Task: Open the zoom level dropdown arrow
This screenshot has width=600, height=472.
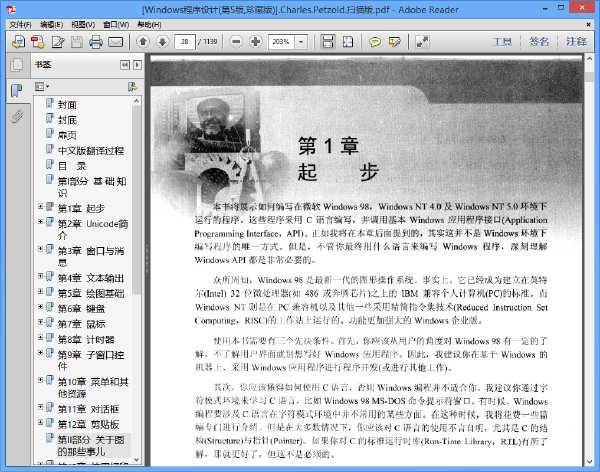Action: (301, 41)
